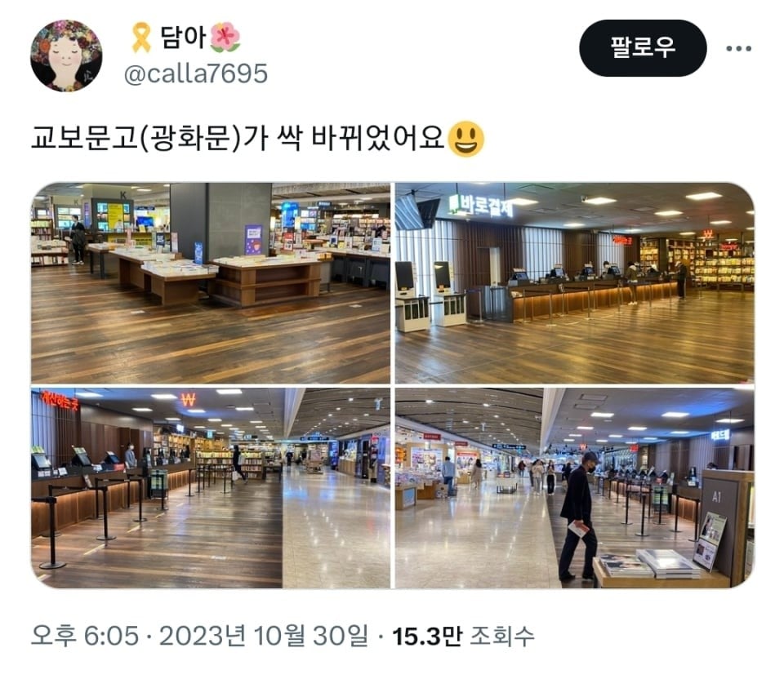Image resolution: width=784 pixels, height=679 pixels.
Task: Click the self-checkout kiosks in top-right photo
Action: click(x=431, y=295)
